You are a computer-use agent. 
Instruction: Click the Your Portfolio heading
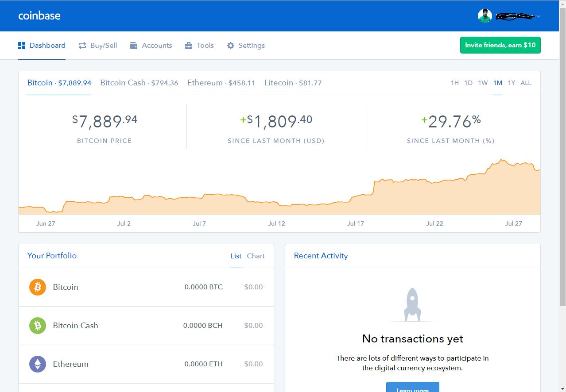(52, 256)
